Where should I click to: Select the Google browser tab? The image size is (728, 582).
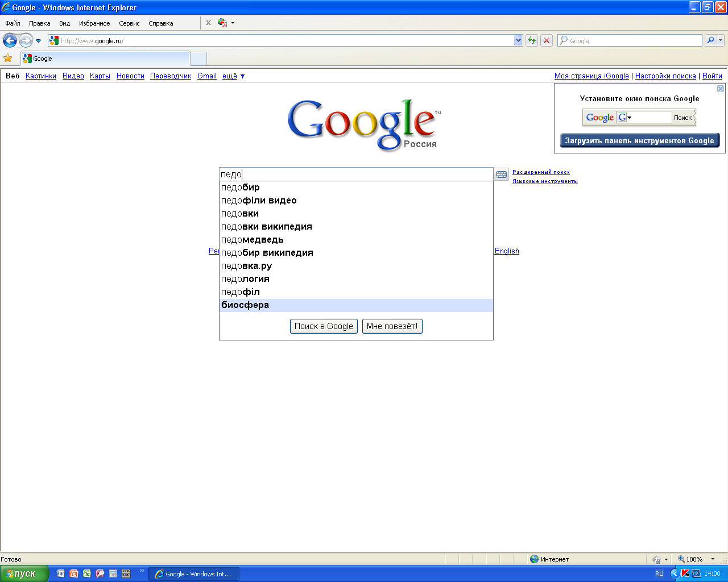click(x=105, y=59)
